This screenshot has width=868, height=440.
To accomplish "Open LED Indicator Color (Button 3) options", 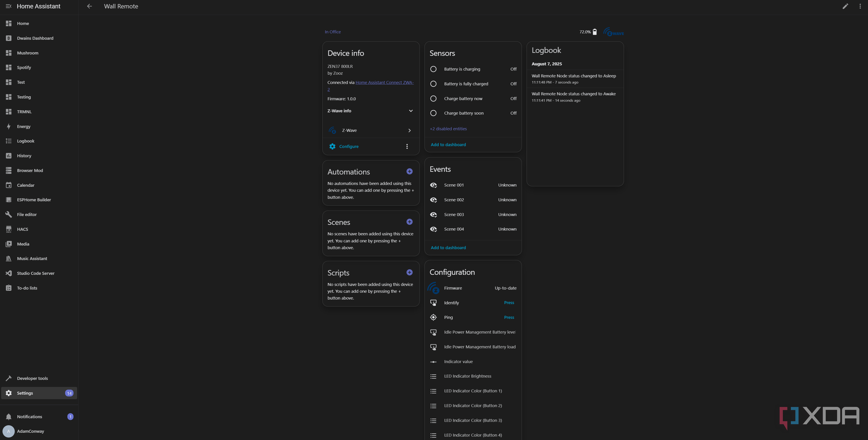I will 473,420.
